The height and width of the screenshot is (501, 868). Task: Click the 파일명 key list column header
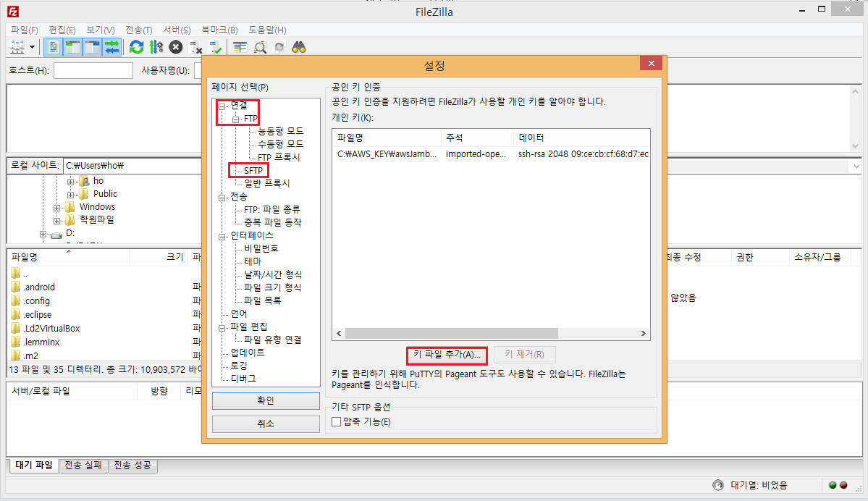(387, 138)
